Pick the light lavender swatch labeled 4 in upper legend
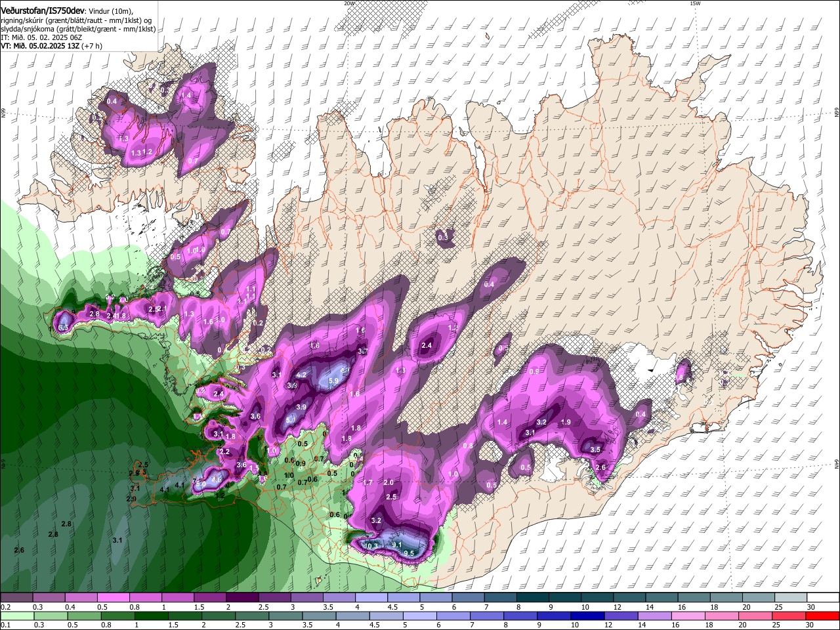Screen dimensions: 840x630 point(371,598)
